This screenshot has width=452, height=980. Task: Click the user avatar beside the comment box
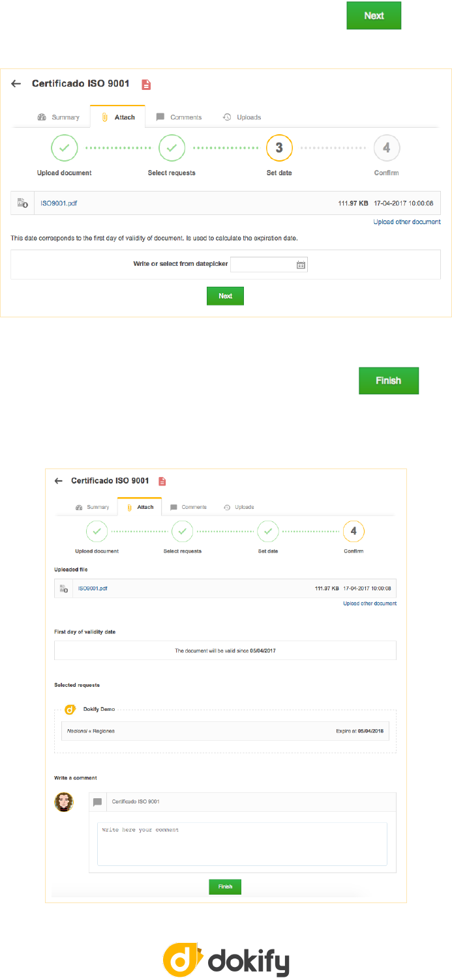(x=63, y=801)
